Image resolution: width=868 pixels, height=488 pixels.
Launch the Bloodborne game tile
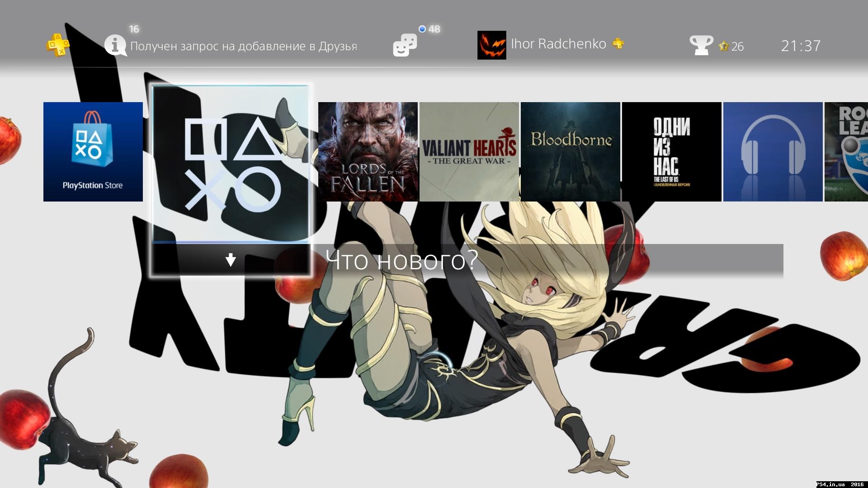coord(571,152)
